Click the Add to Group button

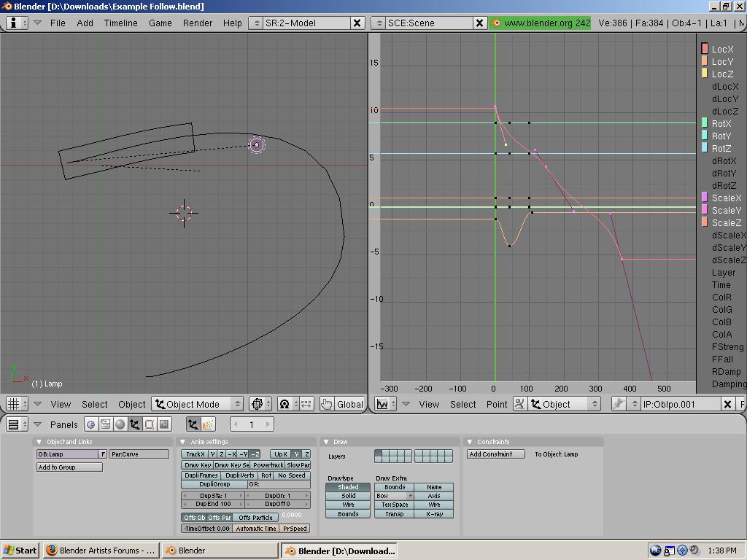pyautogui.click(x=69, y=467)
